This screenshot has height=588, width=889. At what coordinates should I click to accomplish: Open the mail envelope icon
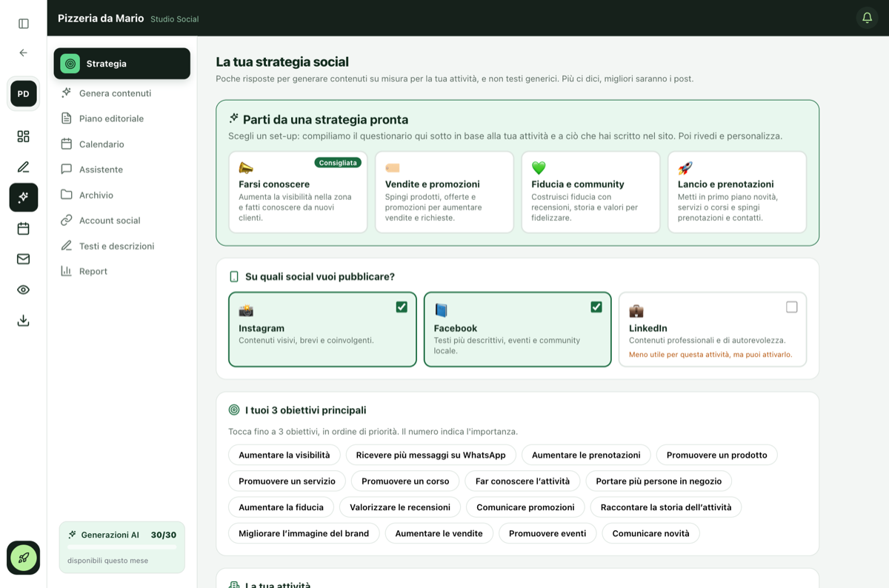coord(24,258)
